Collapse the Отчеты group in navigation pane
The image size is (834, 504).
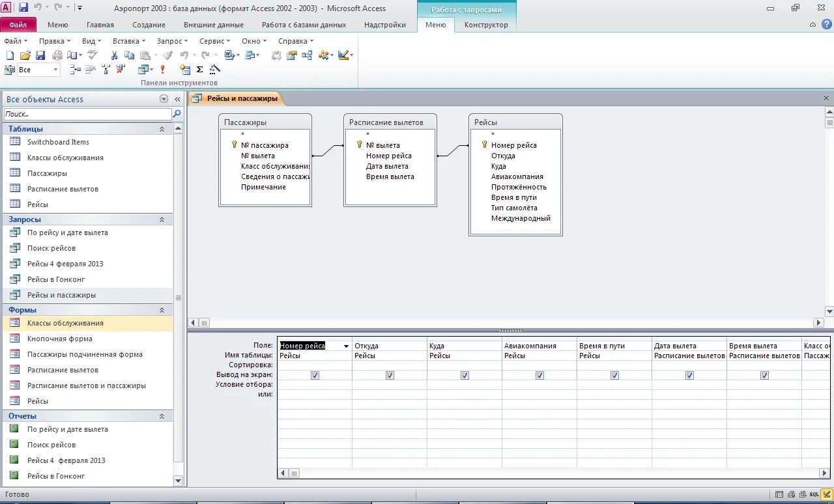[162, 415]
